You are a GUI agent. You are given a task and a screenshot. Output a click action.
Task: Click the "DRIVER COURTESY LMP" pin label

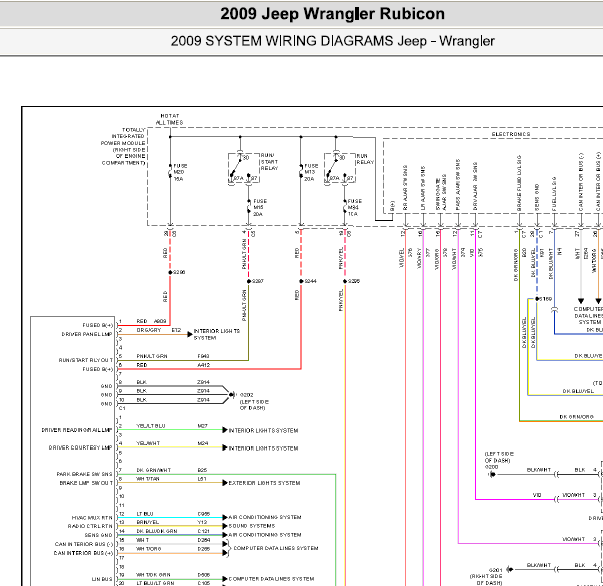[x=80, y=448]
